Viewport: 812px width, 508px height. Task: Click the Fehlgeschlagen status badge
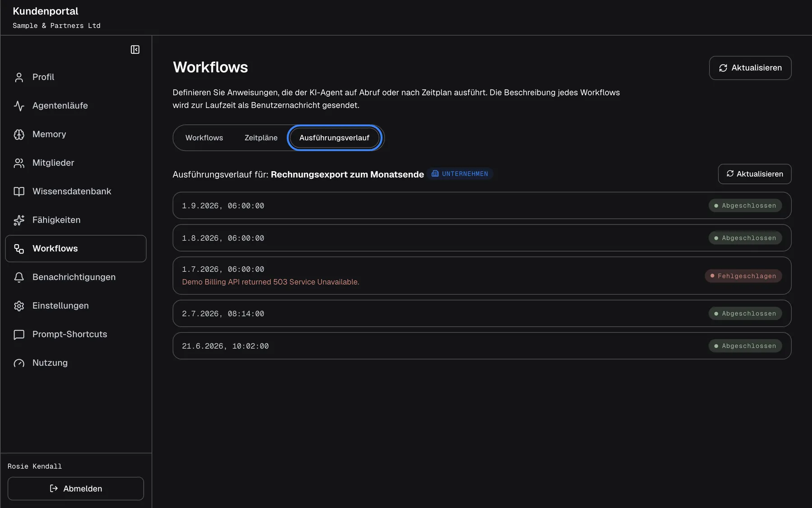(x=743, y=276)
